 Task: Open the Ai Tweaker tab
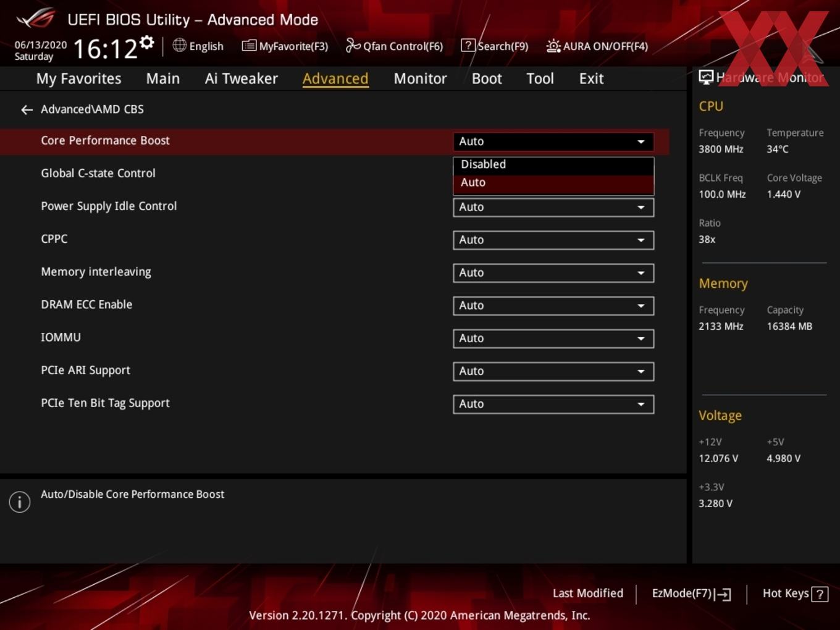point(241,78)
